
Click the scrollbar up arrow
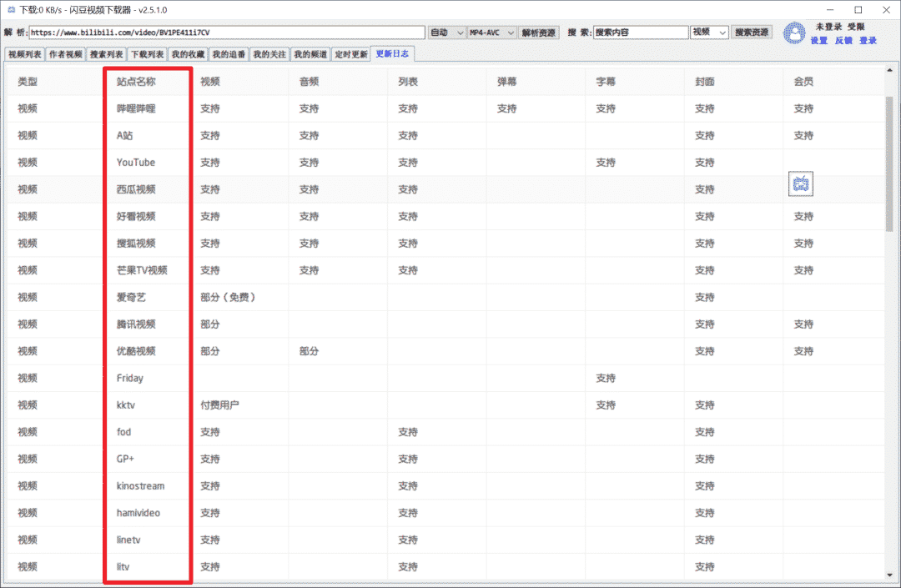(889, 70)
